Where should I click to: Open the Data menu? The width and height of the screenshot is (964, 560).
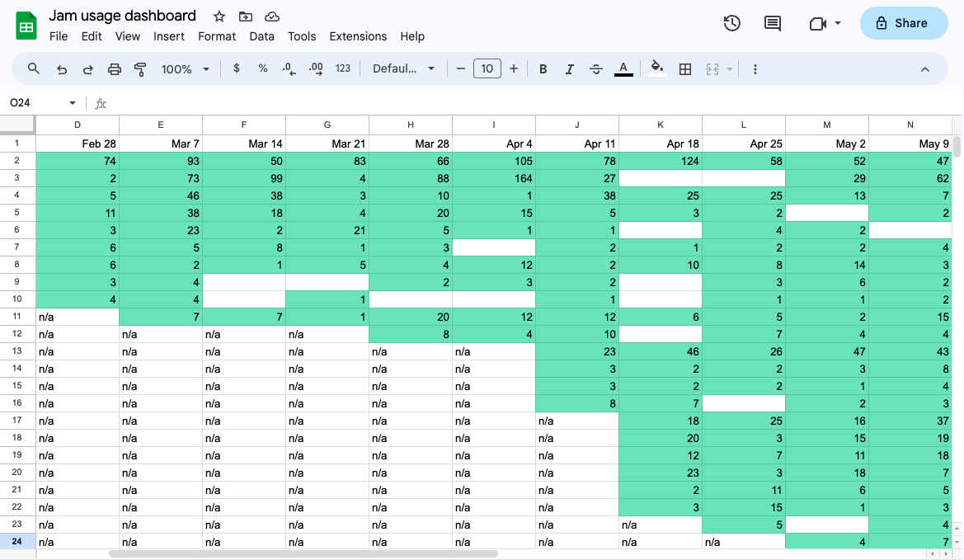262,36
